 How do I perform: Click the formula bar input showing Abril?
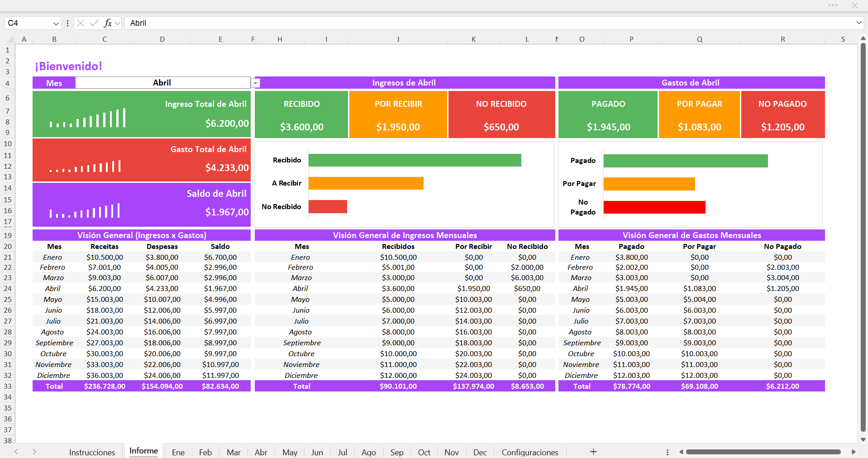(488, 23)
